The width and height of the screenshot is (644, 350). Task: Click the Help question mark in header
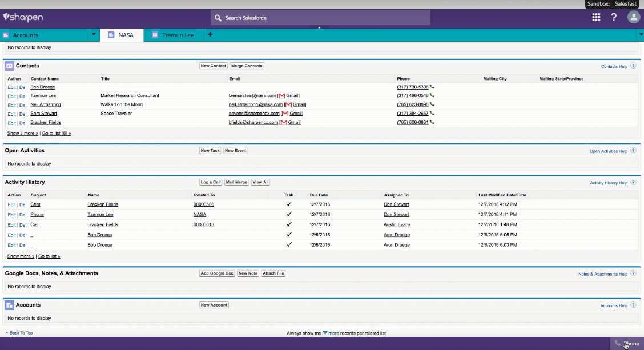[614, 17]
